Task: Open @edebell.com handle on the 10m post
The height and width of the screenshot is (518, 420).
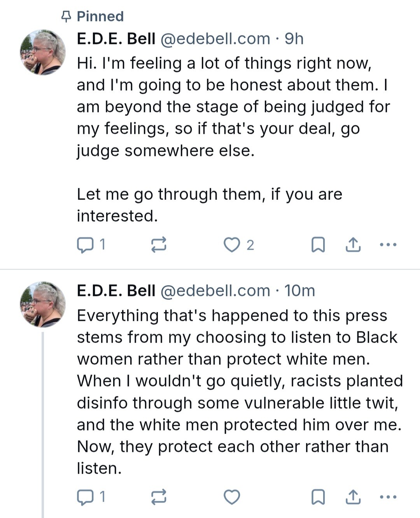Action: [x=215, y=291]
